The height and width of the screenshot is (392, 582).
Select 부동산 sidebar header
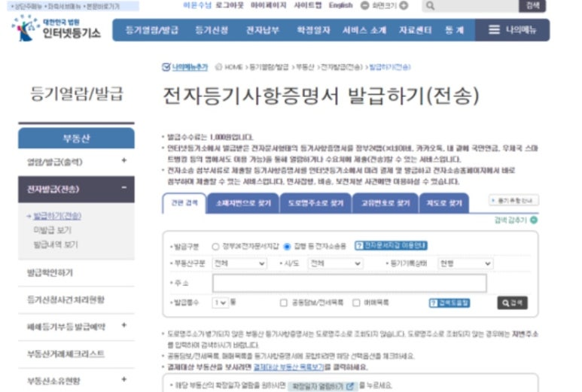point(76,138)
